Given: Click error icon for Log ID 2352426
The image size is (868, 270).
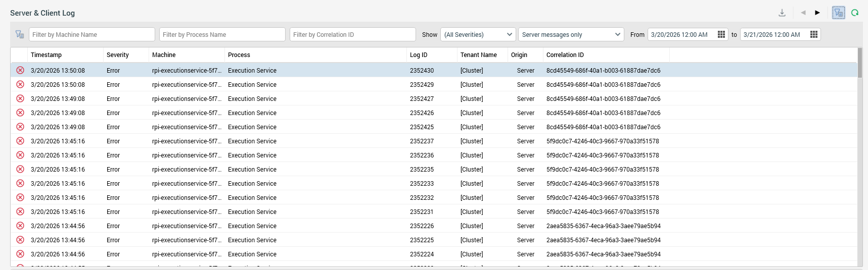Looking at the screenshot, I should click(20, 113).
